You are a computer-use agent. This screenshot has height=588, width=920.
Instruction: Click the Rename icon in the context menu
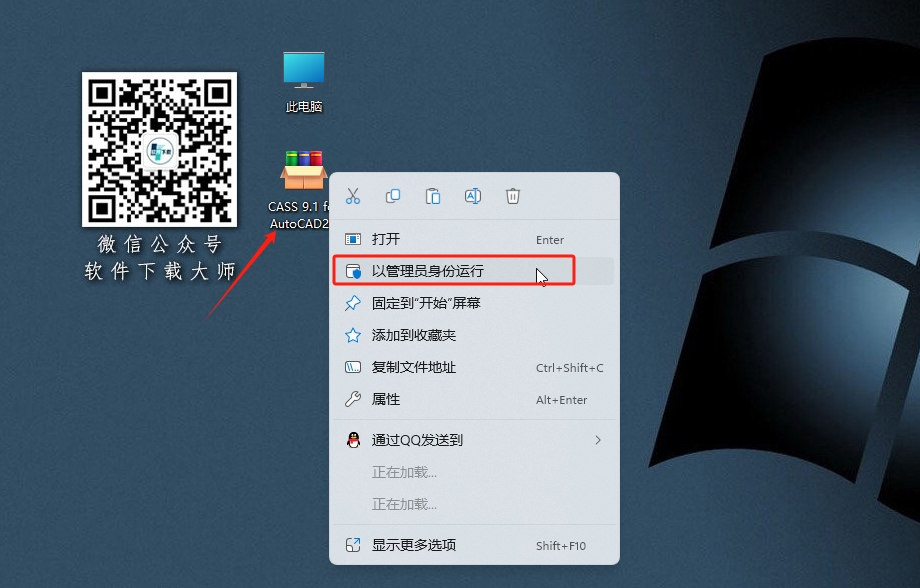click(473, 196)
